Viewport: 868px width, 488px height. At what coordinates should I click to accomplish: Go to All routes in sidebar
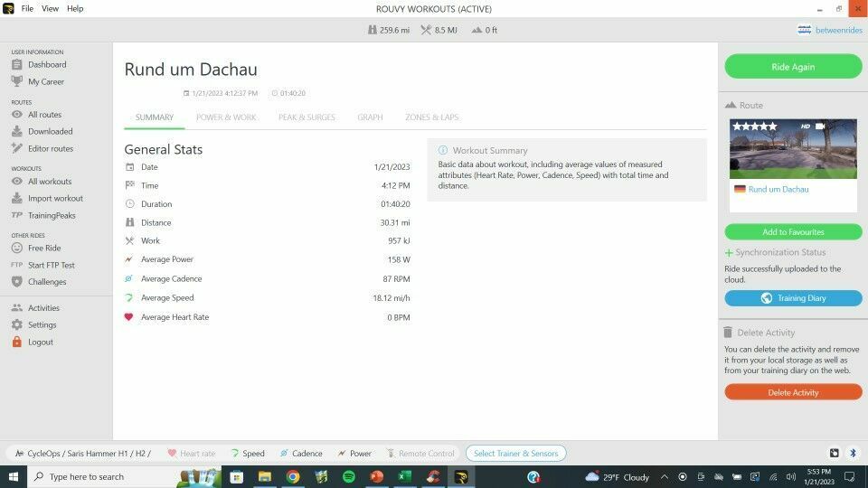[x=44, y=115]
